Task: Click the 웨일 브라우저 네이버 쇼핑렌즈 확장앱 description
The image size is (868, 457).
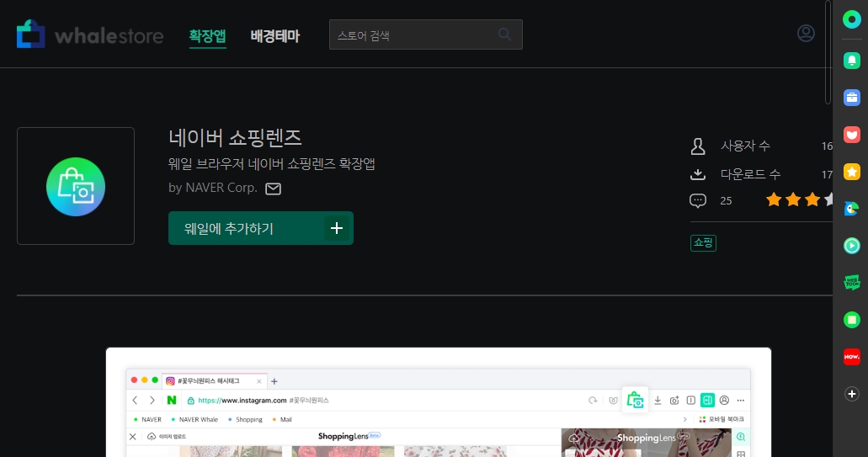Action: 272,164
